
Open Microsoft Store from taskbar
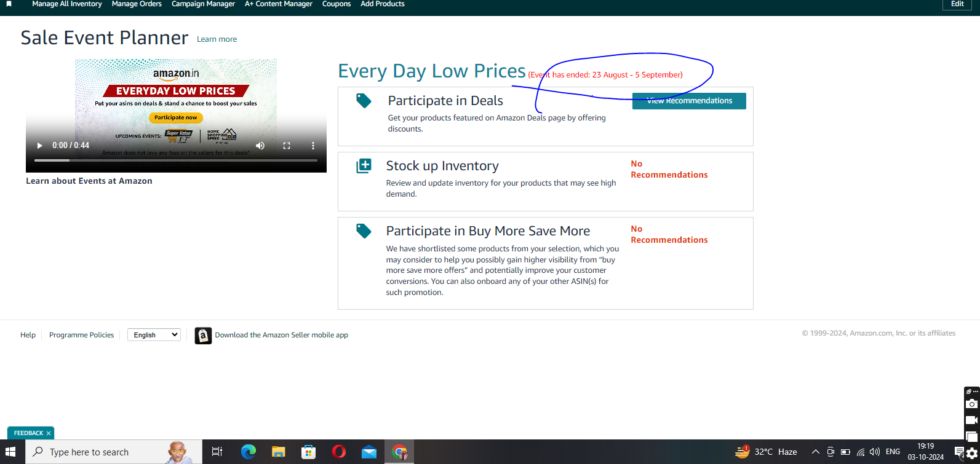308,452
